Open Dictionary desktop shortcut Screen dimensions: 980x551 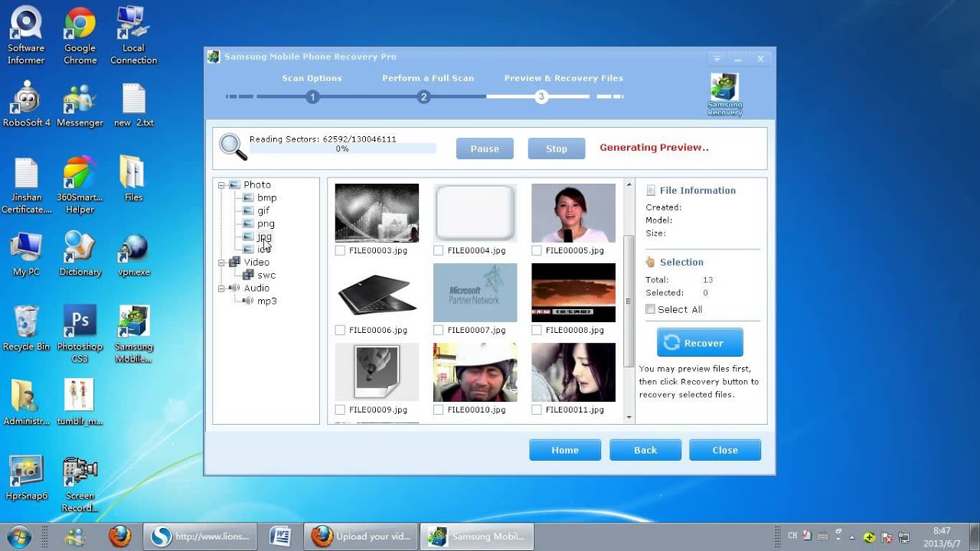[x=80, y=254]
